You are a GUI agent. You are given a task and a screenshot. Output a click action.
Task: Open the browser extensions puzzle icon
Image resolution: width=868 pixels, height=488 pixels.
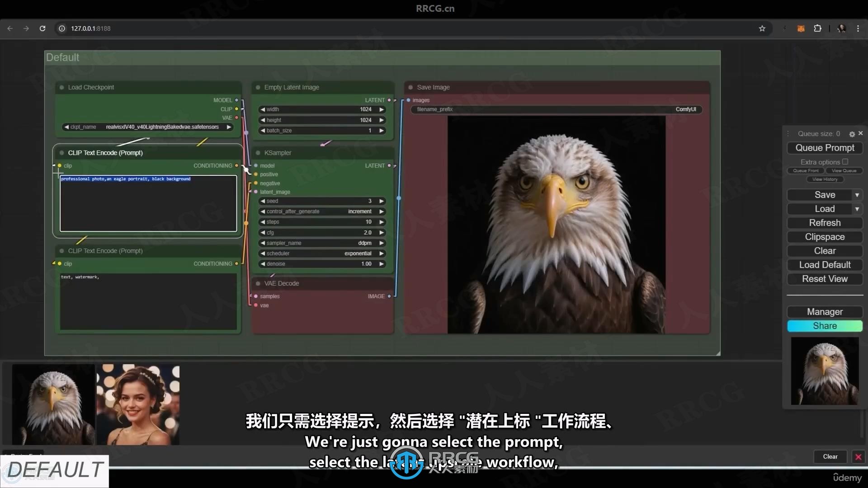pos(817,28)
